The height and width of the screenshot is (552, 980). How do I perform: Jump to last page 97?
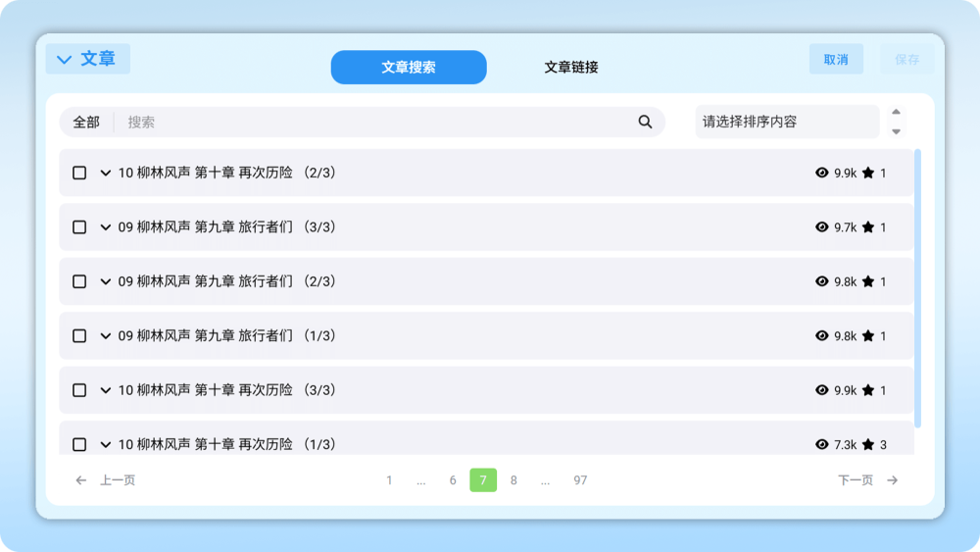[x=580, y=480]
